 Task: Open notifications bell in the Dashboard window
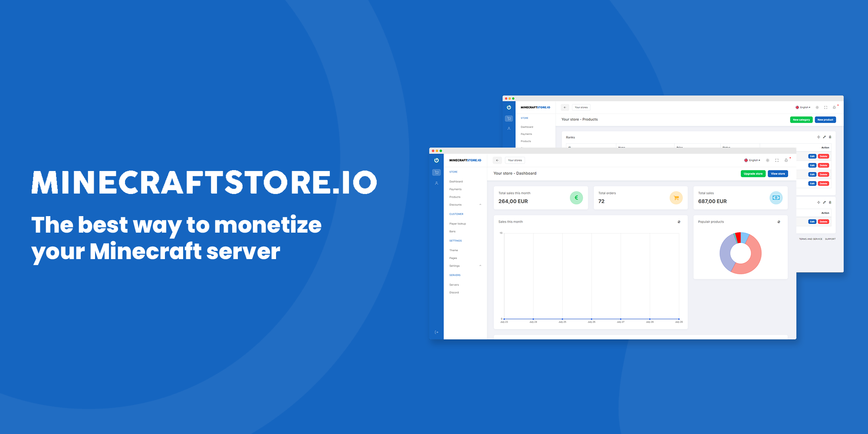(786, 160)
